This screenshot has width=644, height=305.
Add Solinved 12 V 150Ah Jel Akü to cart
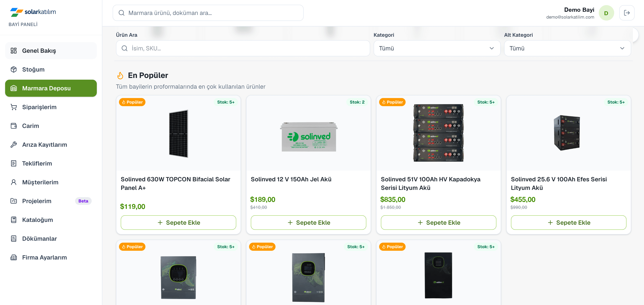pos(308,222)
